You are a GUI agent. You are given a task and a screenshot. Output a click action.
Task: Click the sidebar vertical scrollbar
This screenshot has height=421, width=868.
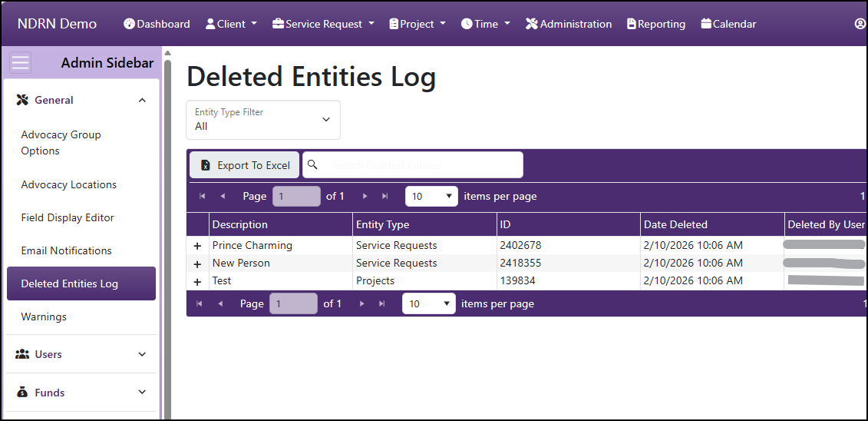pos(168,238)
